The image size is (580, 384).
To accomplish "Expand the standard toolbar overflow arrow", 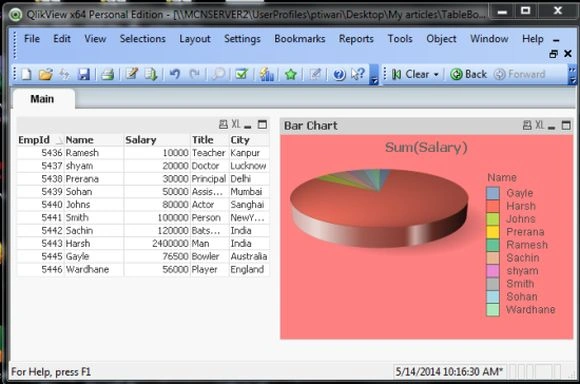I will [374, 75].
